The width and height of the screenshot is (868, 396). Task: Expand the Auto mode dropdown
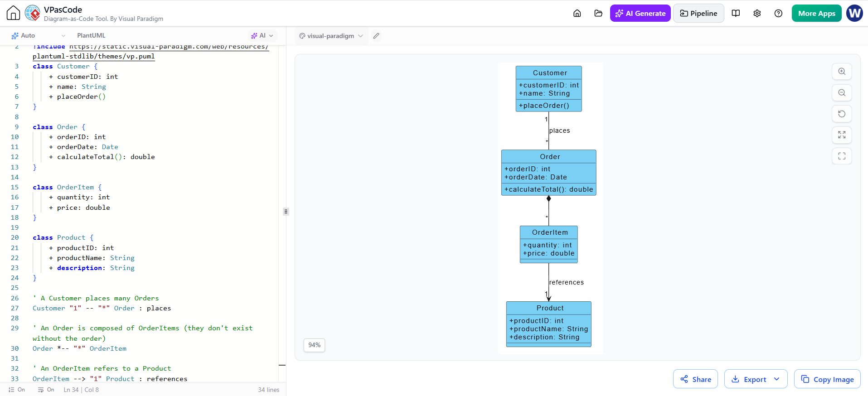click(x=39, y=35)
